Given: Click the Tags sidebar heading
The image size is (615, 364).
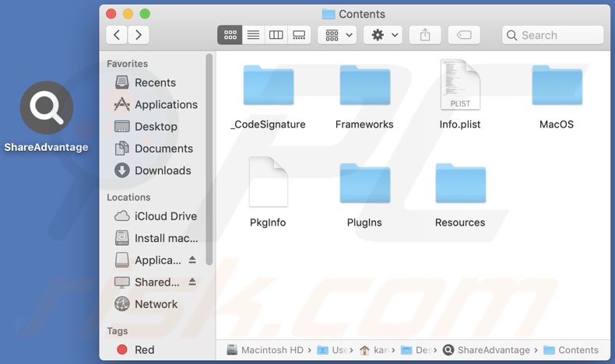Looking at the screenshot, I should coord(118,331).
